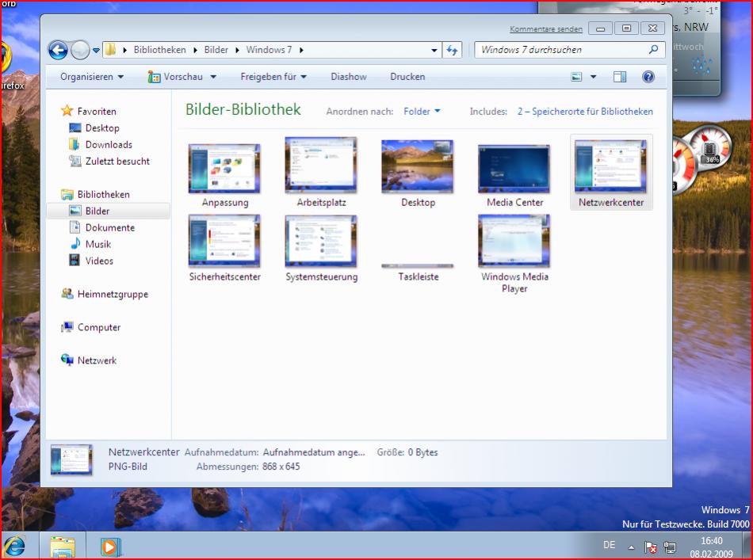
Task: Click the DE language indicator in the taskbar
Action: click(609, 545)
